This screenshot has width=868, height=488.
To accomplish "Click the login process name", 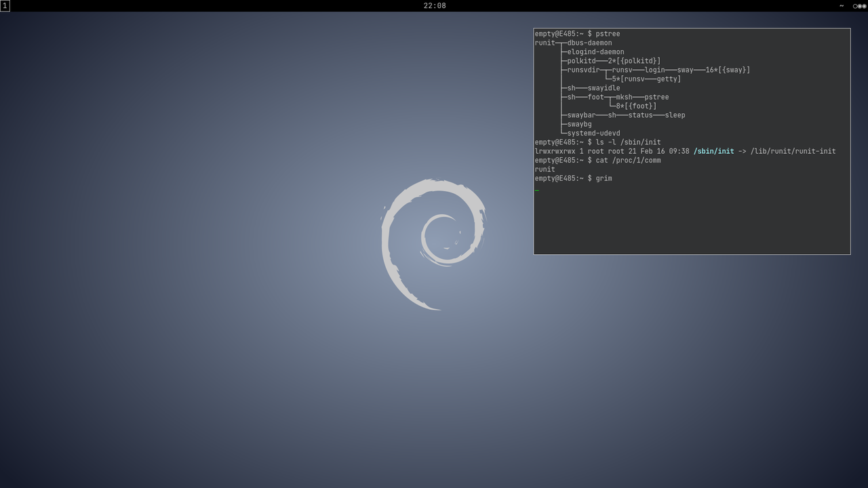I will 654,70.
